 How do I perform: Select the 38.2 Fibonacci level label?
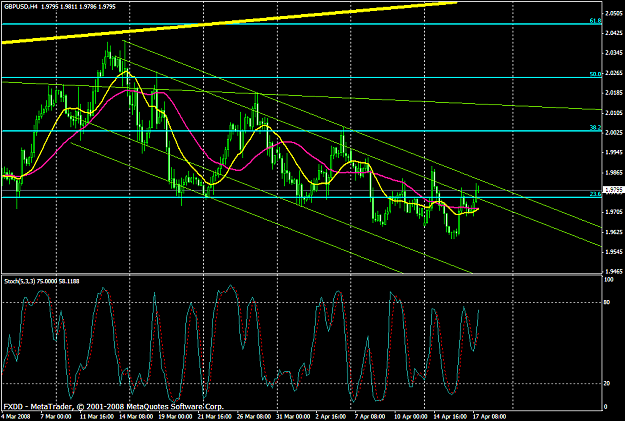click(x=595, y=128)
